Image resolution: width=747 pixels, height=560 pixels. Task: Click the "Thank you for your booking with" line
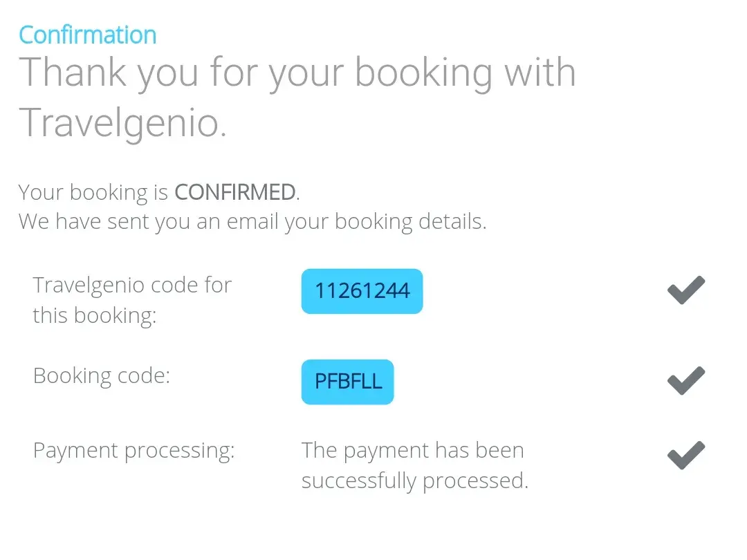click(297, 73)
